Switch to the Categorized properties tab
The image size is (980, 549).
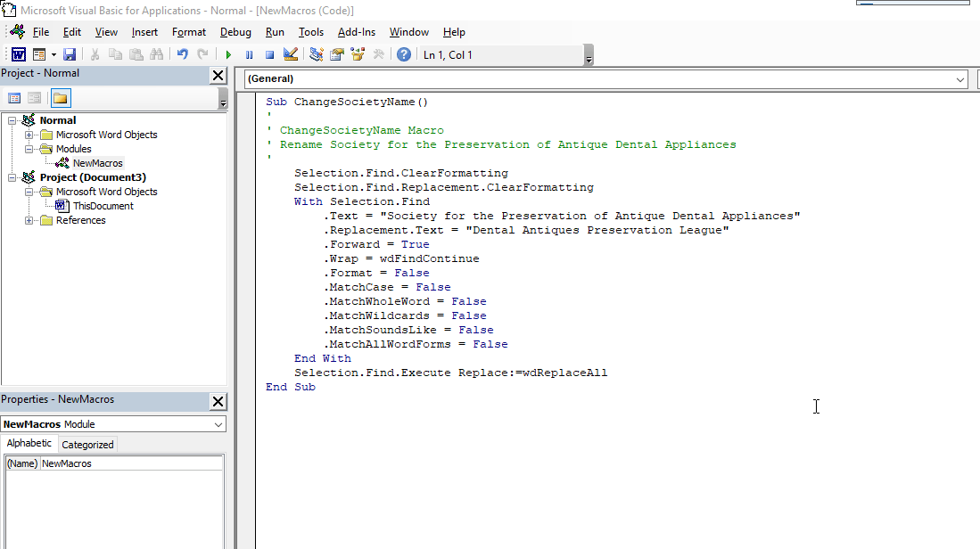[86, 443]
